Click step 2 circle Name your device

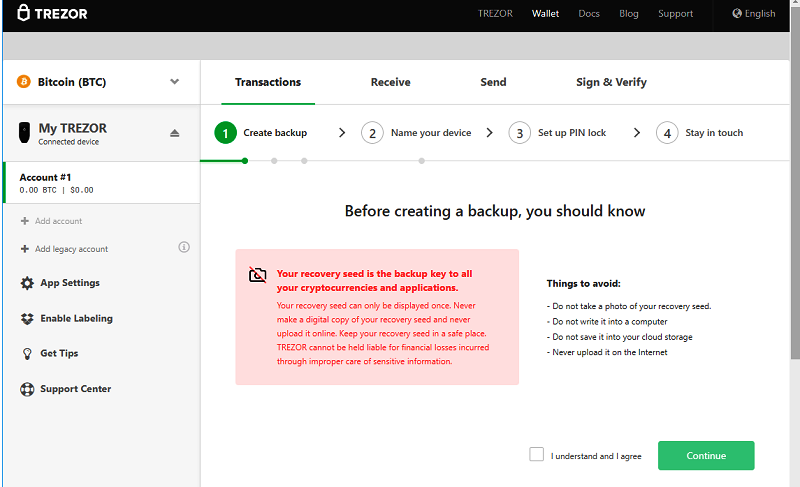(372, 133)
